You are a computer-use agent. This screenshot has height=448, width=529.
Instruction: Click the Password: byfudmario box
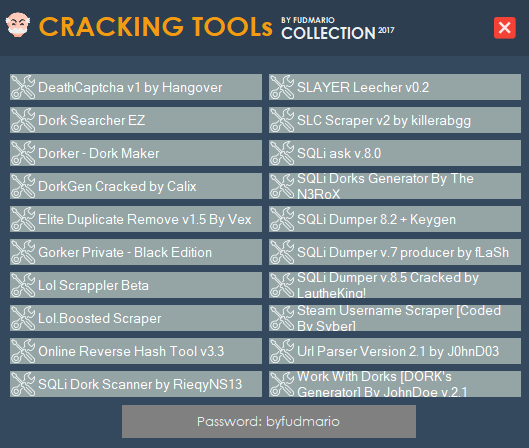[x=269, y=422]
